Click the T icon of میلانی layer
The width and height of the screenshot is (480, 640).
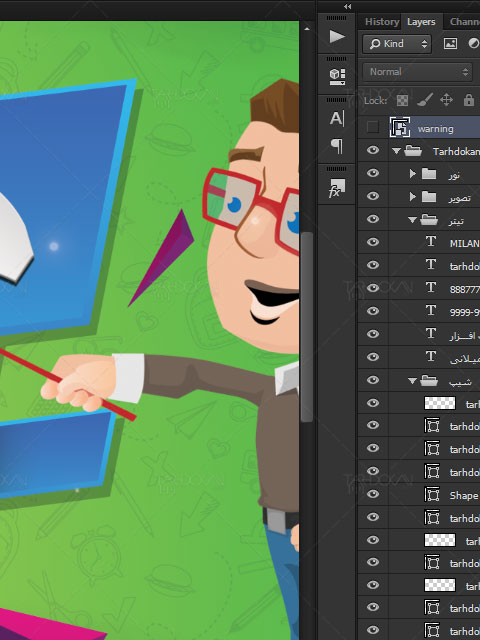click(x=431, y=357)
